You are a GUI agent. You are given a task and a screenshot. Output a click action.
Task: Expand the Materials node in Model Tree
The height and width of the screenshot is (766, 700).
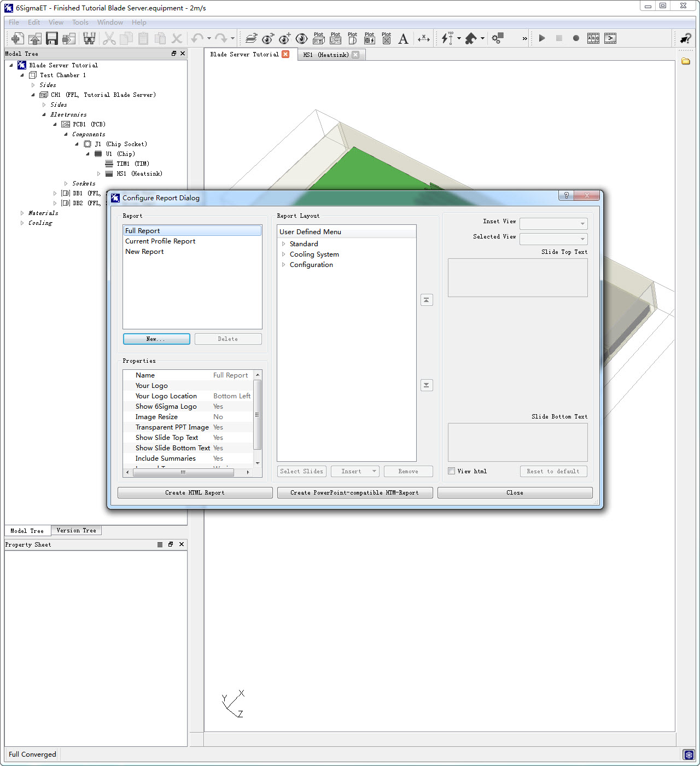click(x=22, y=213)
